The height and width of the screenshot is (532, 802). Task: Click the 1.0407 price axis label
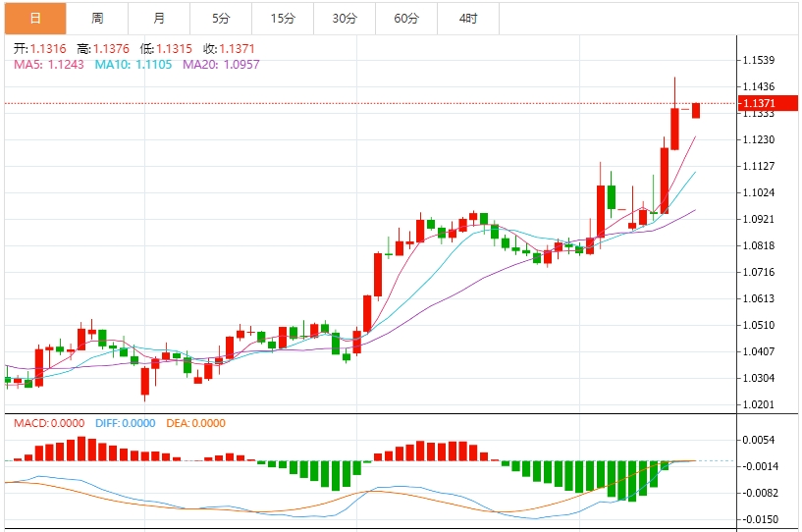759,351
